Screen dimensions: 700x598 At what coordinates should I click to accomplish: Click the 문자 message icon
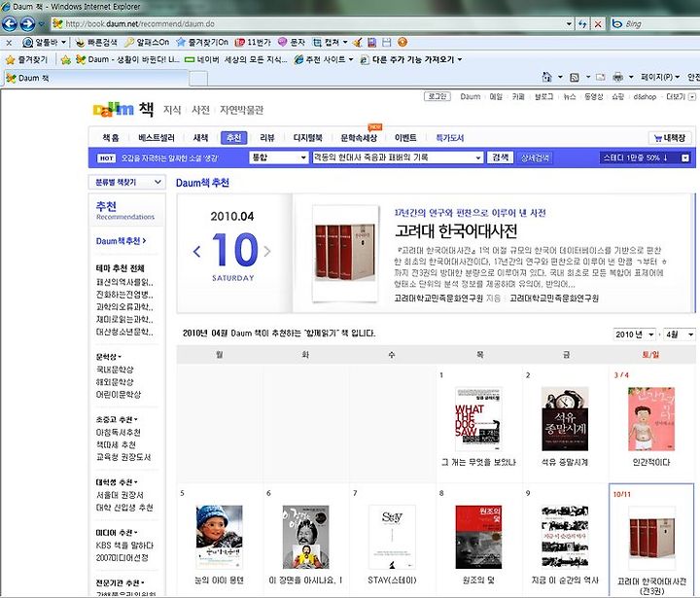(x=282, y=43)
